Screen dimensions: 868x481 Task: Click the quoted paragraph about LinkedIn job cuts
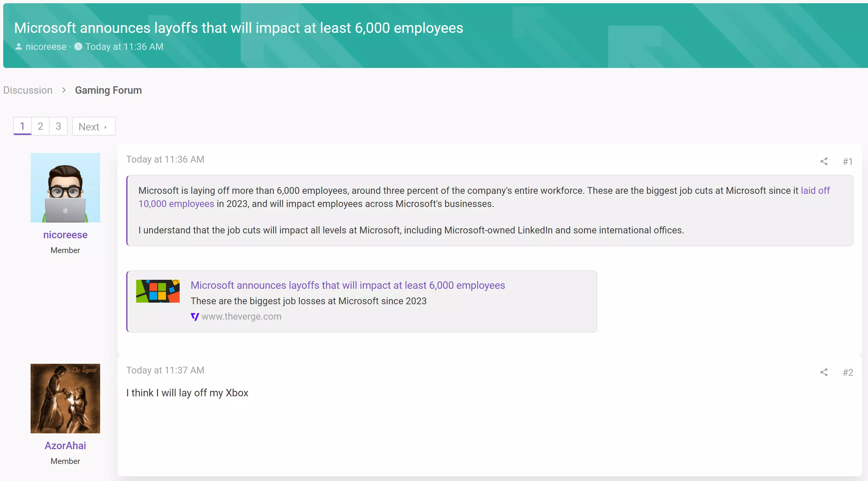411,231
